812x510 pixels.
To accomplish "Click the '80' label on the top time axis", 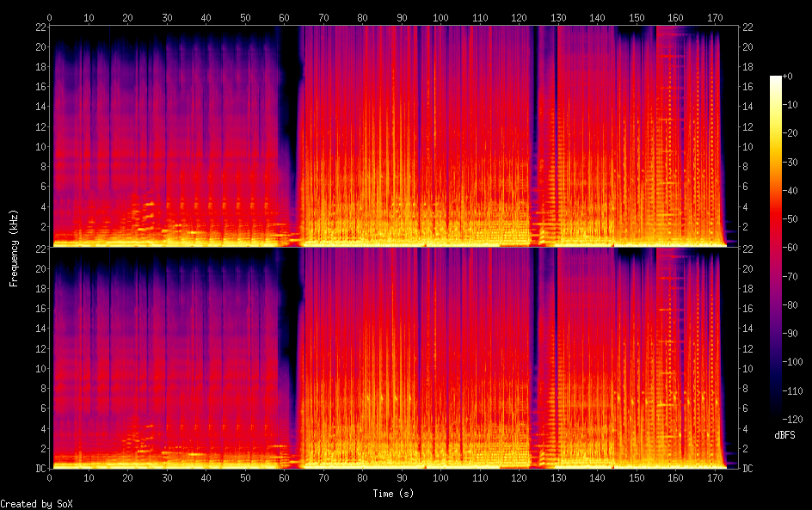I will 362,17.
